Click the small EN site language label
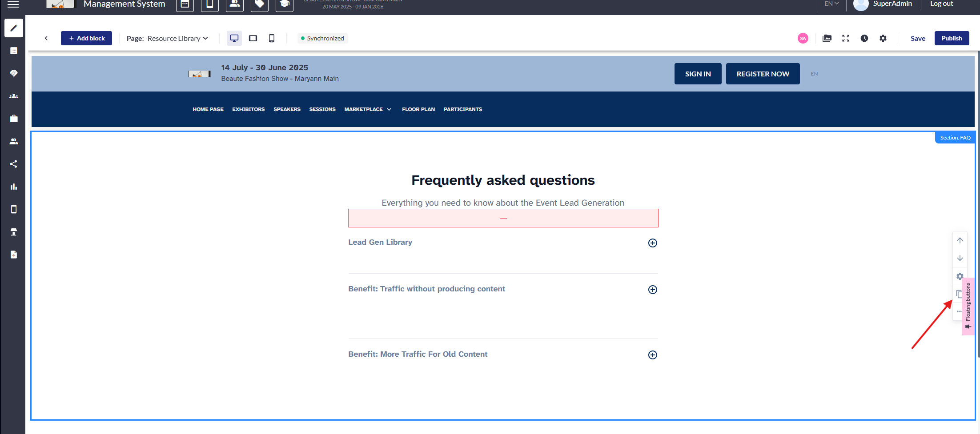This screenshot has height=434, width=980. coord(814,74)
